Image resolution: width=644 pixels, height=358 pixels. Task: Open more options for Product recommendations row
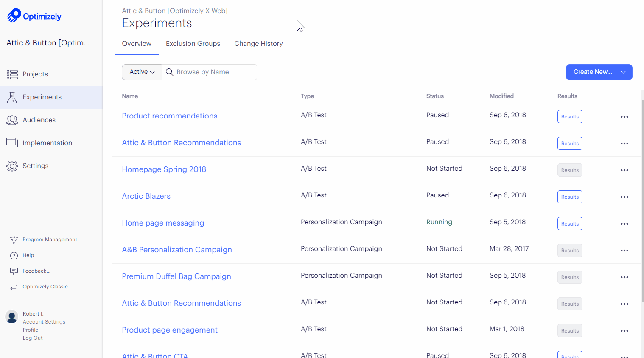(624, 117)
